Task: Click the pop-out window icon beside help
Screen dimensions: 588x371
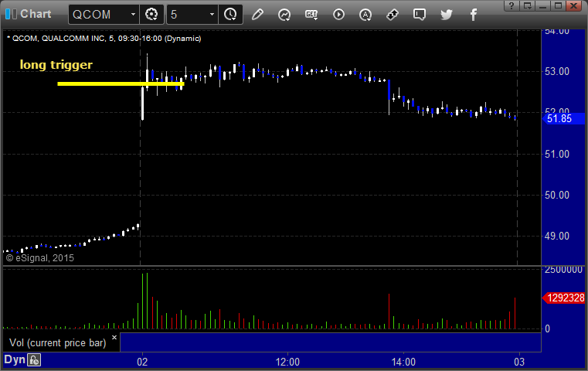Action: coord(527,5)
